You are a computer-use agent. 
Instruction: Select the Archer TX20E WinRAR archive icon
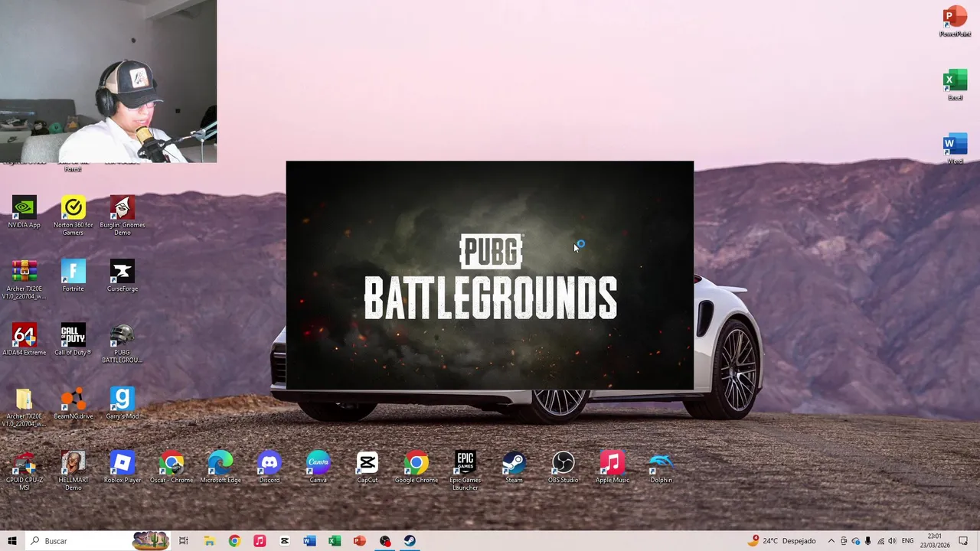coord(24,280)
